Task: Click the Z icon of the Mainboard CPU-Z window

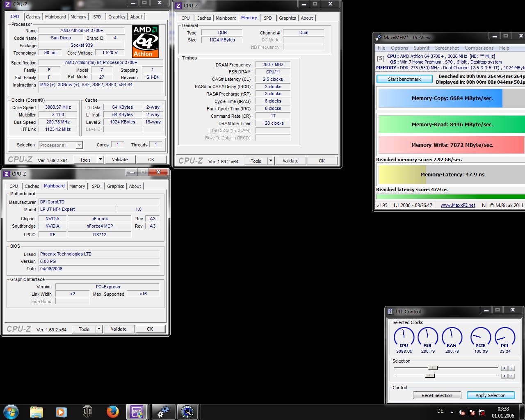Action: click(7, 174)
